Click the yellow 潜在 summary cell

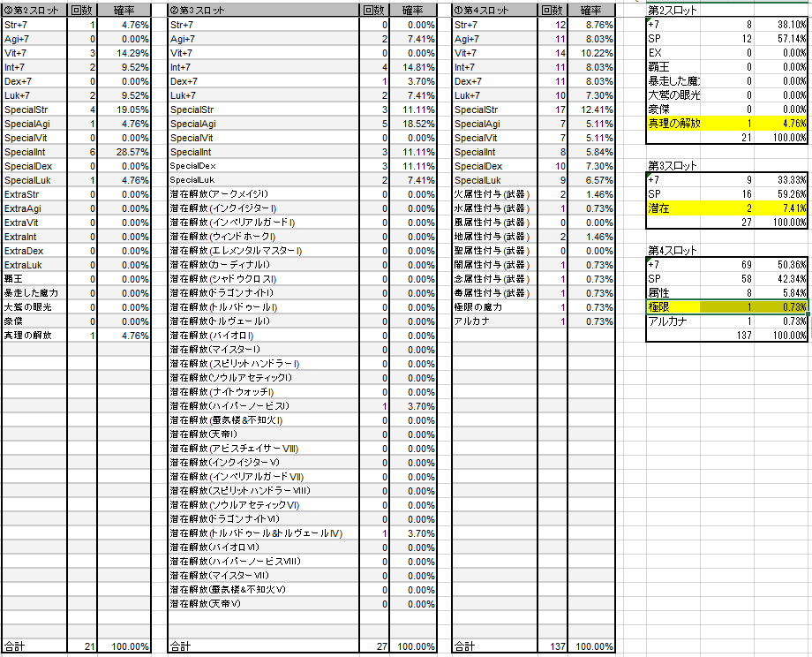674,208
